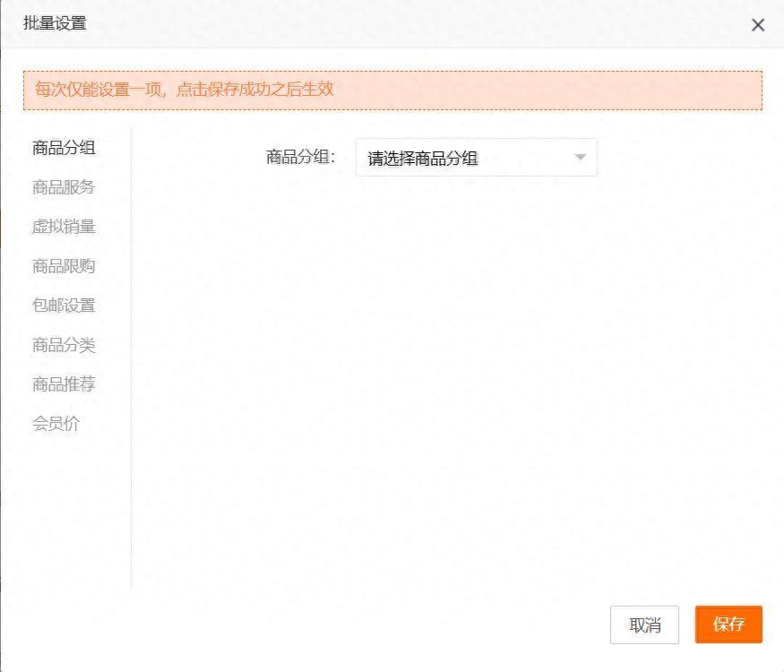Click the 请选择商品分组 placeholder text
784x672 pixels.
tap(423, 159)
